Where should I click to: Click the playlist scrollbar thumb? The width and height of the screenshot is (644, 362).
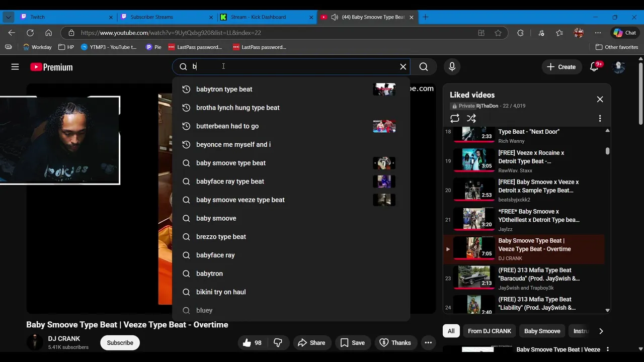pyautogui.click(x=608, y=151)
